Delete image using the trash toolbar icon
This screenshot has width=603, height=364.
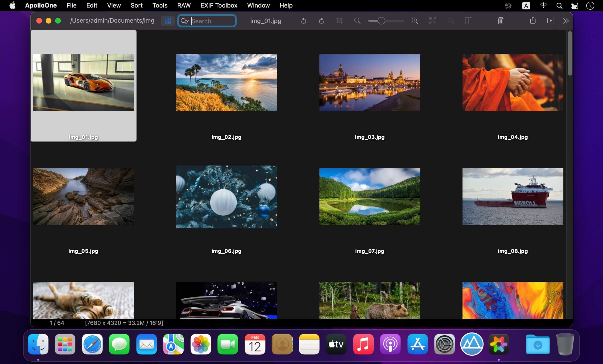(500, 21)
